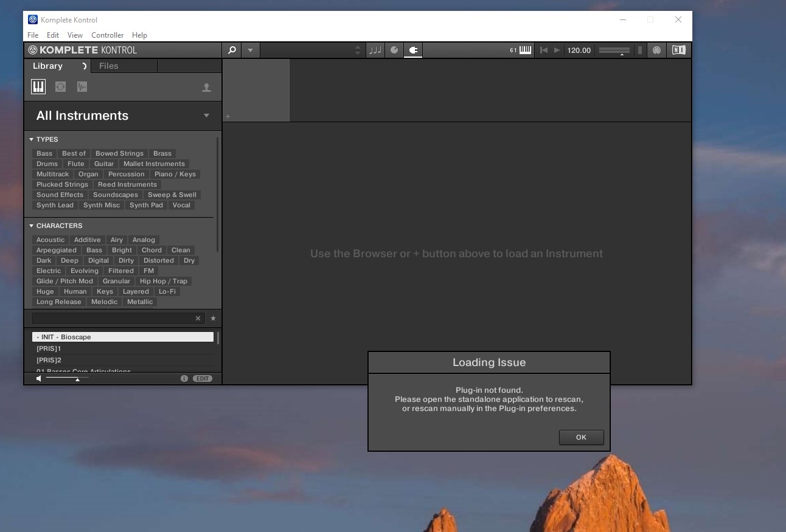Collapse the TYPES section

pyautogui.click(x=32, y=139)
